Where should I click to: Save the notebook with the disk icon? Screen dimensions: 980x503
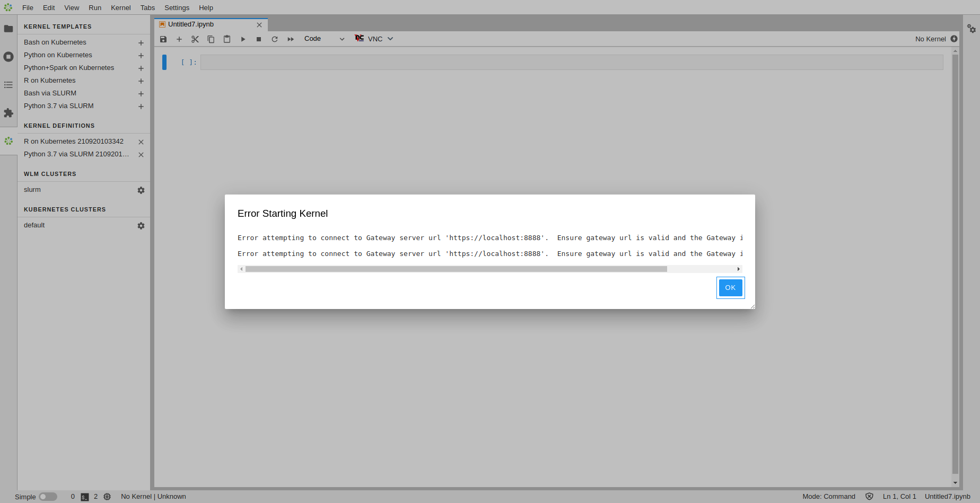point(163,39)
